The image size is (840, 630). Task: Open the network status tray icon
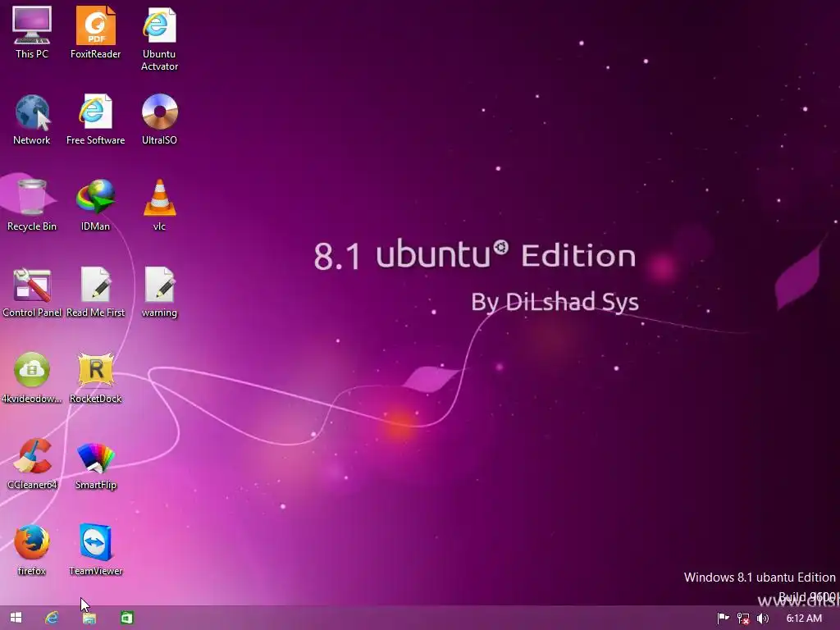(743, 619)
